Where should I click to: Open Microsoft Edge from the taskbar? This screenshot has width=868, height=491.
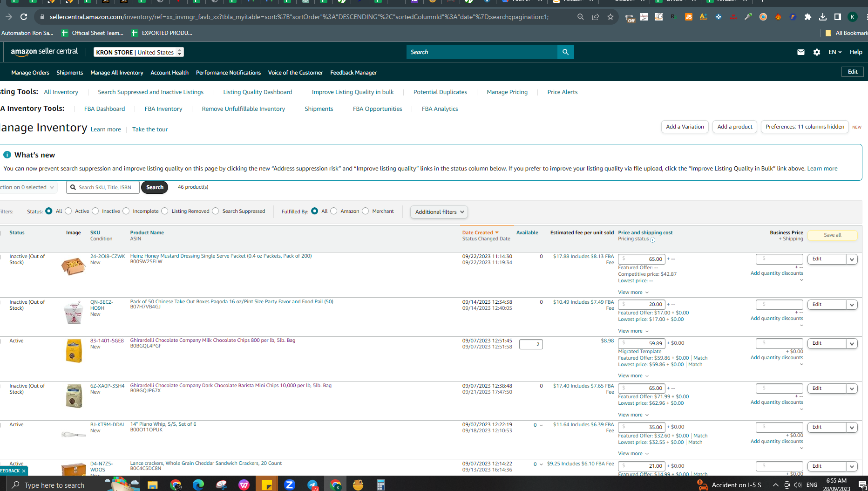198,485
